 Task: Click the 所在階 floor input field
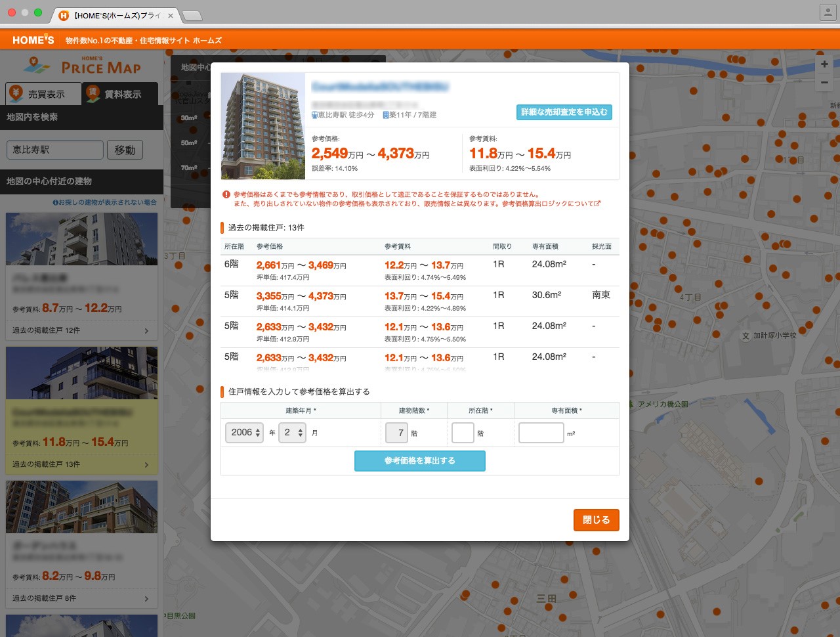(463, 433)
